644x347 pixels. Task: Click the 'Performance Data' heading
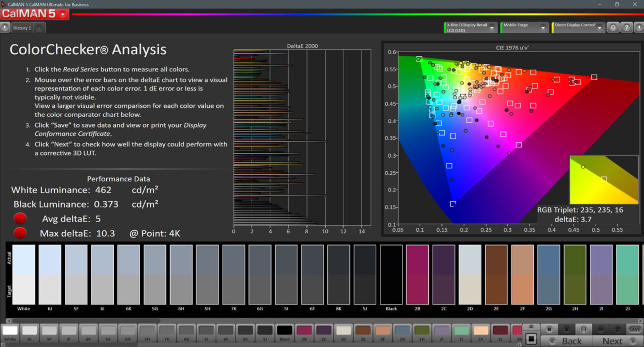118,179
